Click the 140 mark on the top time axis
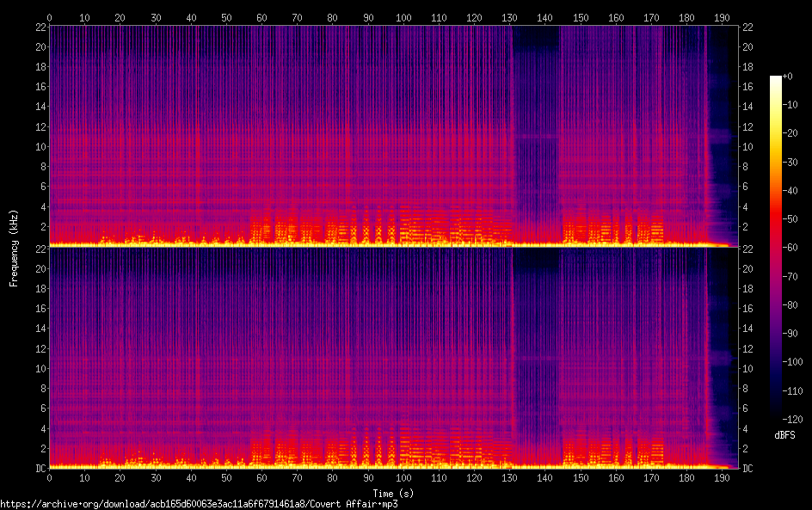The width and height of the screenshot is (812, 510). tap(544, 17)
